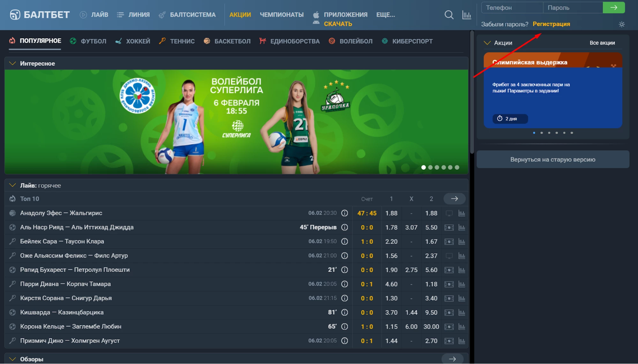Open the АКЦИИ page
The image size is (638, 364).
tap(240, 15)
